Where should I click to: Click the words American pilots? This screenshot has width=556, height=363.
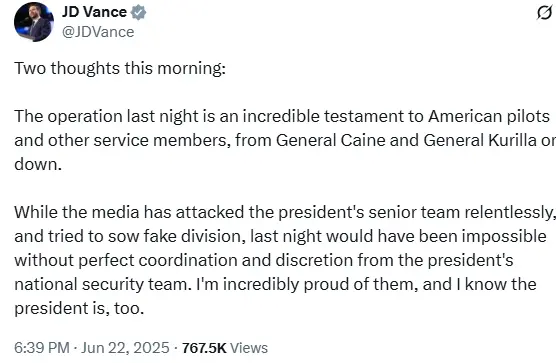click(489, 117)
